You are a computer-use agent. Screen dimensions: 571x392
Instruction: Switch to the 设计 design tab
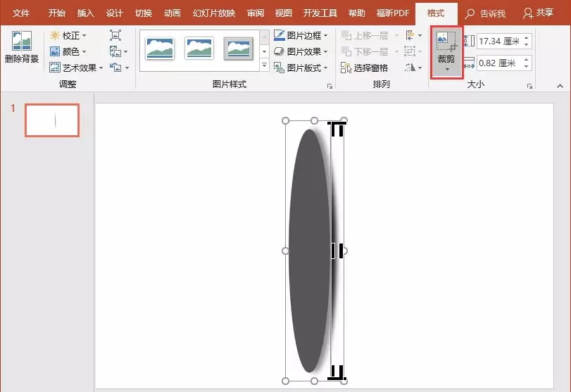(x=114, y=13)
